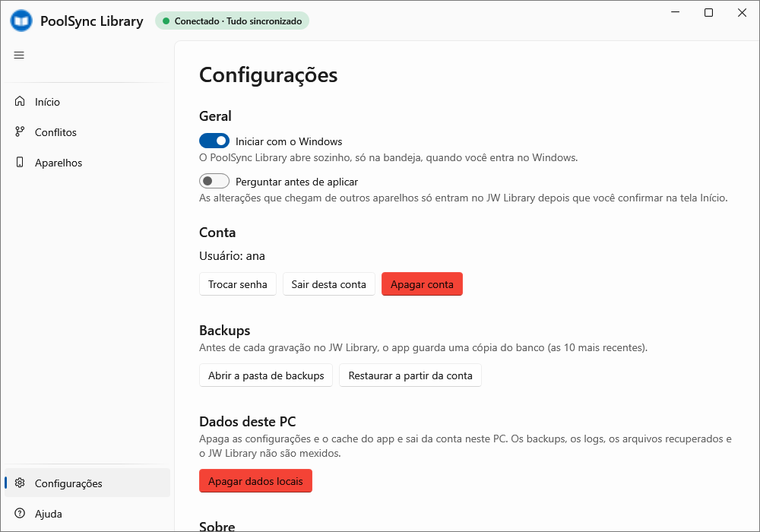The height and width of the screenshot is (532, 760).
Task: Enable the Perguntar antes de aplicar toggle
Action: coord(214,181)
